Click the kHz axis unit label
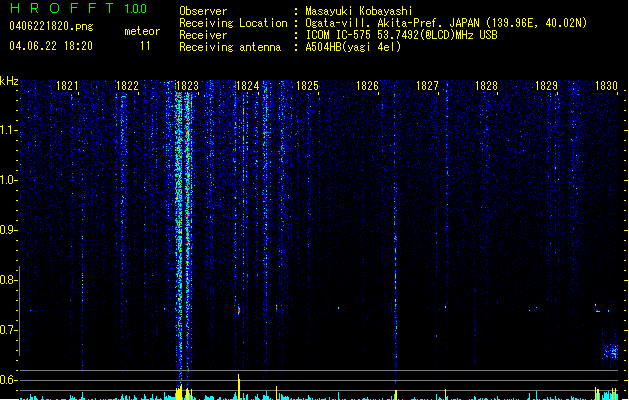Screen dimensions: 629x400 (x=9, y=81)
